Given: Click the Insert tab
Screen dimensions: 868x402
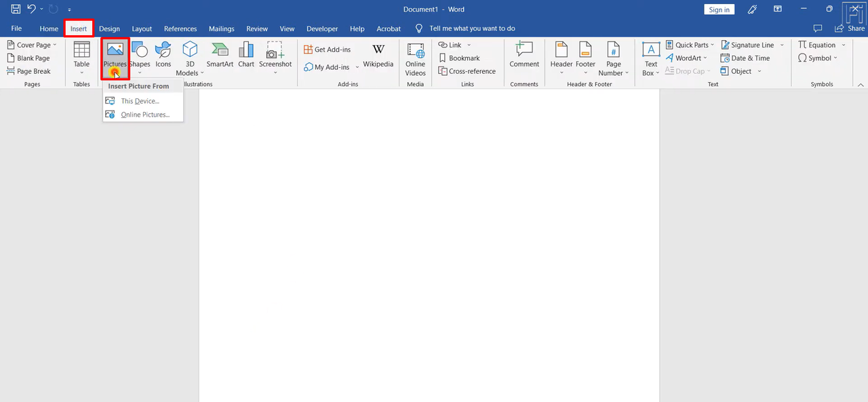Looking at the screenshot, I should point(79,28).
